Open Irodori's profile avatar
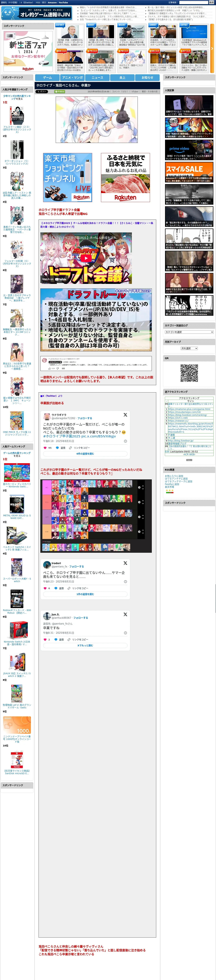 point(47,565)
